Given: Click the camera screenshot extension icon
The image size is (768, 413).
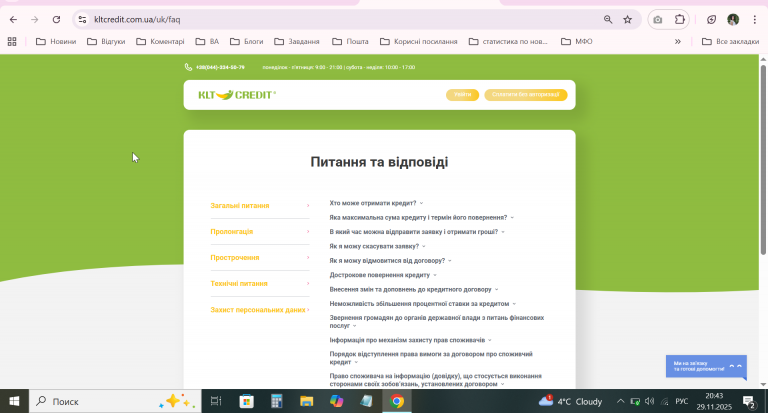Looking at the screenshot, I should (658, 20).
